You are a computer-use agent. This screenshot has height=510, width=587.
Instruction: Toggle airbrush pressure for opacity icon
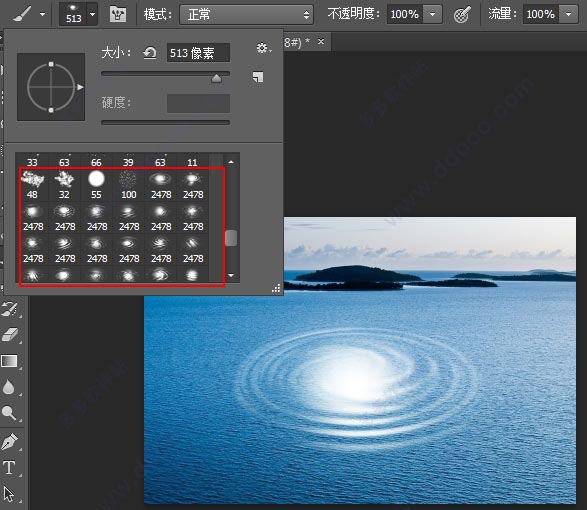point(462,15)
